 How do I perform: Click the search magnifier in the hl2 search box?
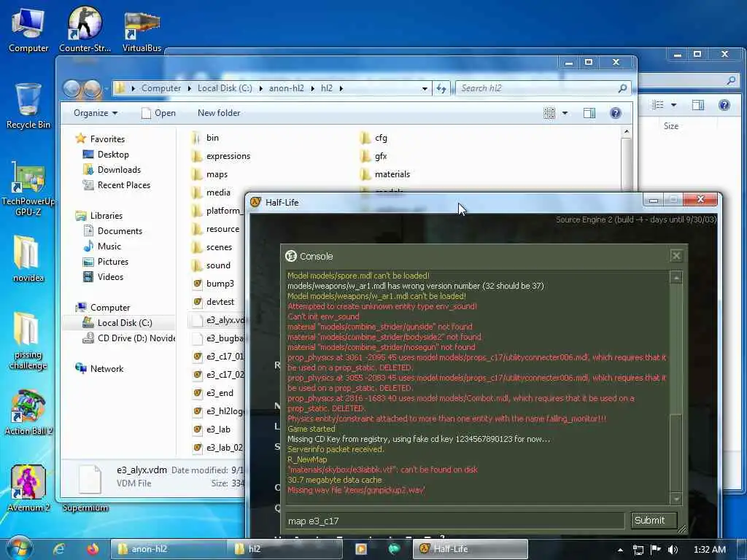click(622, 88)
